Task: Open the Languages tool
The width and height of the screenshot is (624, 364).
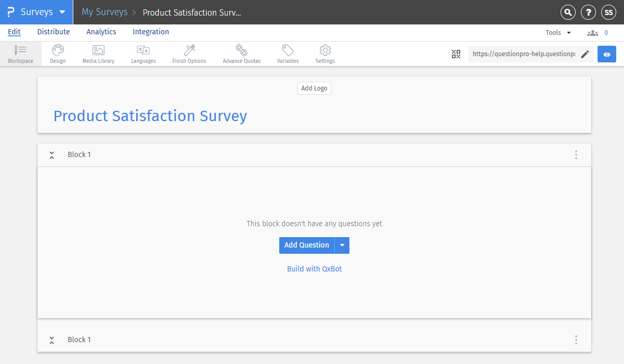Action: 143,54
